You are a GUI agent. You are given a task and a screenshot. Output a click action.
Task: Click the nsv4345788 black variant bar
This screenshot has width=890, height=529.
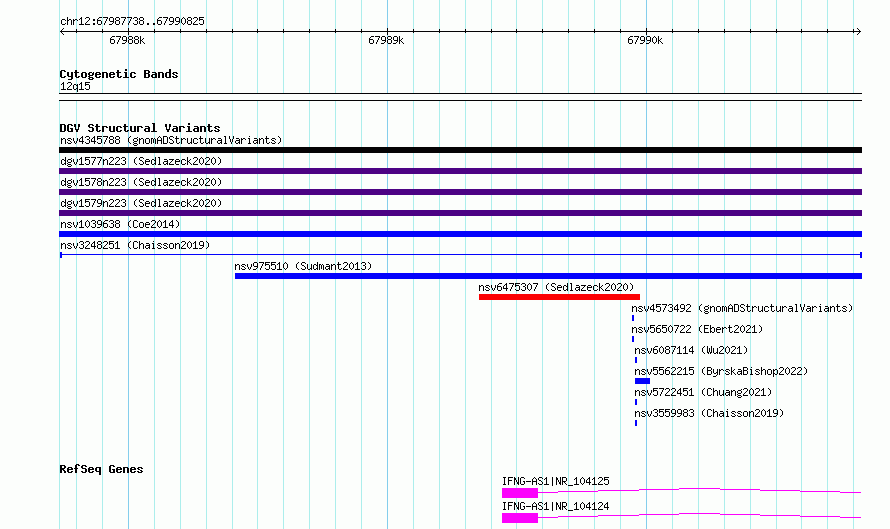click(x=460, y=150)
